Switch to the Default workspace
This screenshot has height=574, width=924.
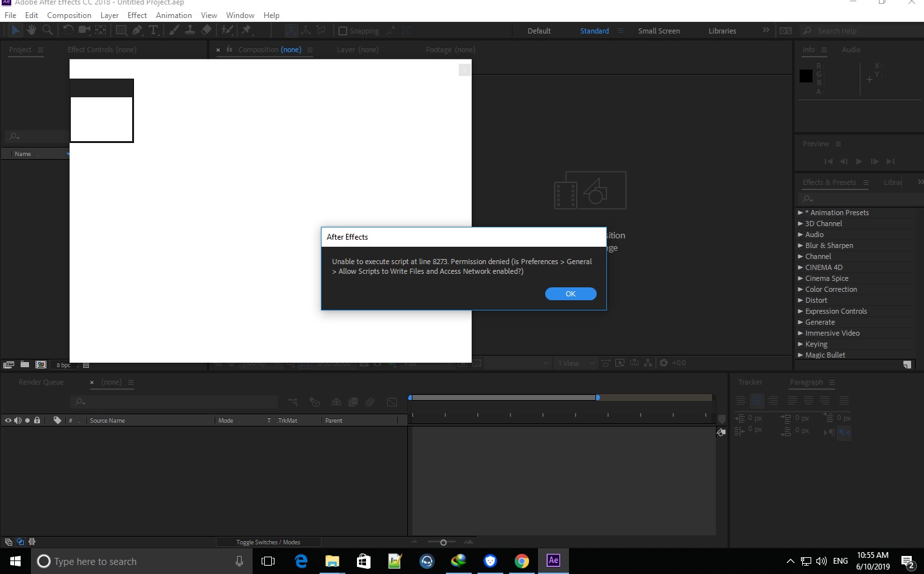[x=539, y=31]
